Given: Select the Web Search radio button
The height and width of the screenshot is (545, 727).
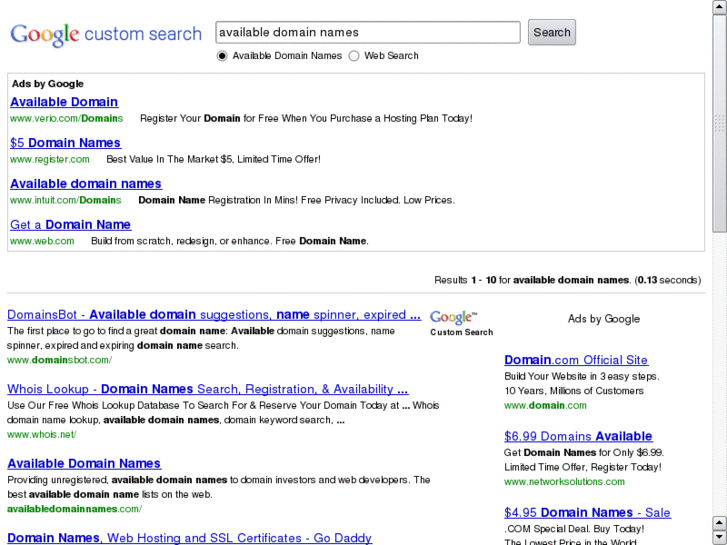Looking at the screenshot, I should (354, 56).
